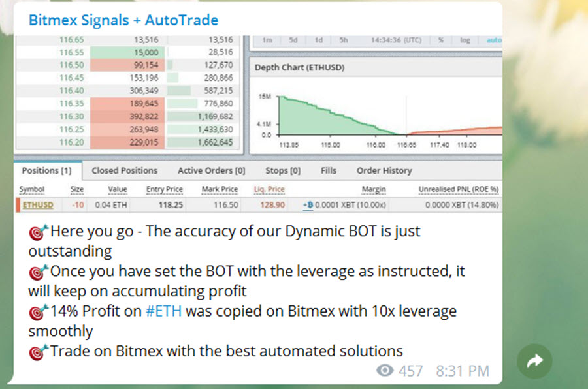Click the Value column header
The height and width of the screenshot is (389, 588).
click(x=118, y=189)
